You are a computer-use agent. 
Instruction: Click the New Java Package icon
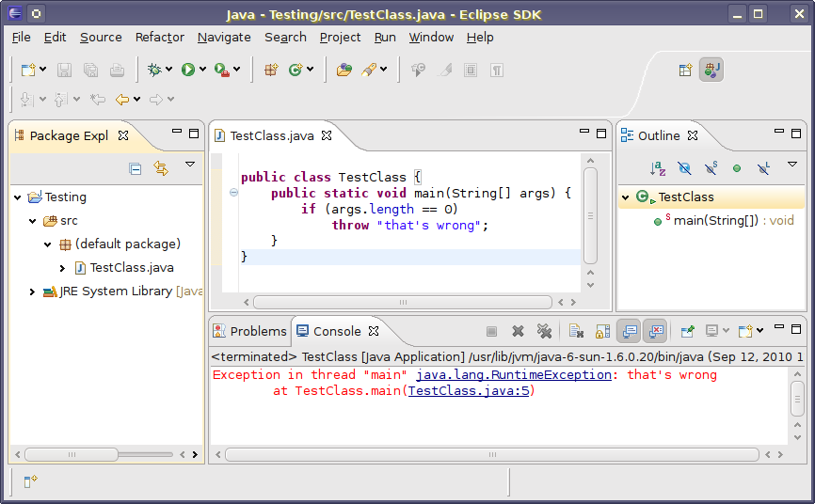click(x=270, y=70)
